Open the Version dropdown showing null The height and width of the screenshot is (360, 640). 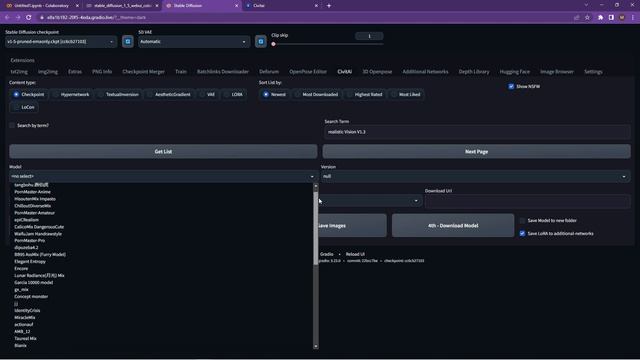476,176
